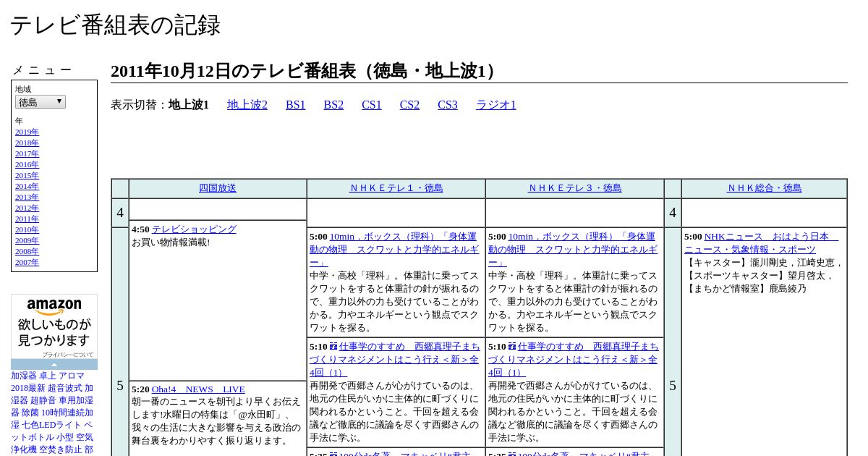Click the Amazon ad's プライバシーについて text
The image size is (868, 456).
coord(67,355)
